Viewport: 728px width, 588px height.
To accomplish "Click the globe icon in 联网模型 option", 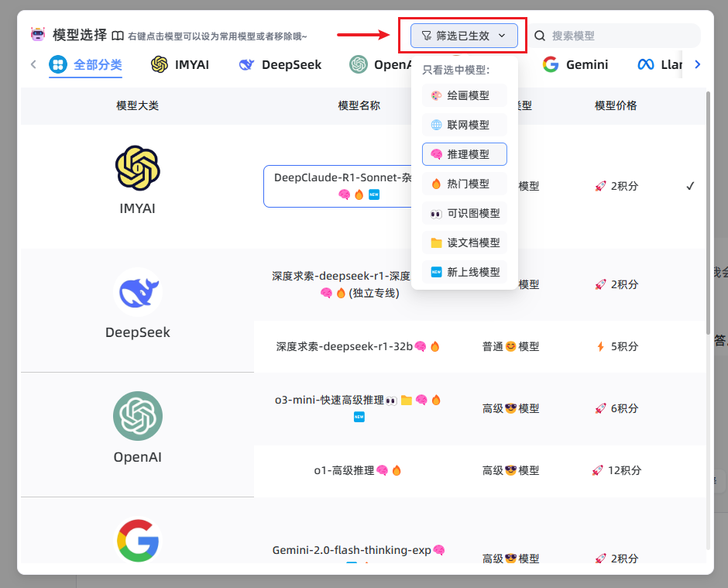I will pyautogui.click(x=437, y=125).
